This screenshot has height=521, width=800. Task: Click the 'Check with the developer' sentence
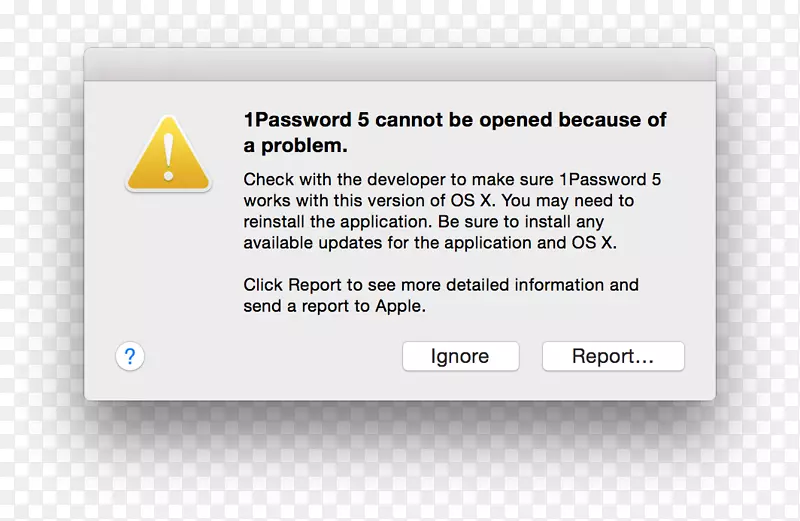pyautogui.click(x=452, y=180)
